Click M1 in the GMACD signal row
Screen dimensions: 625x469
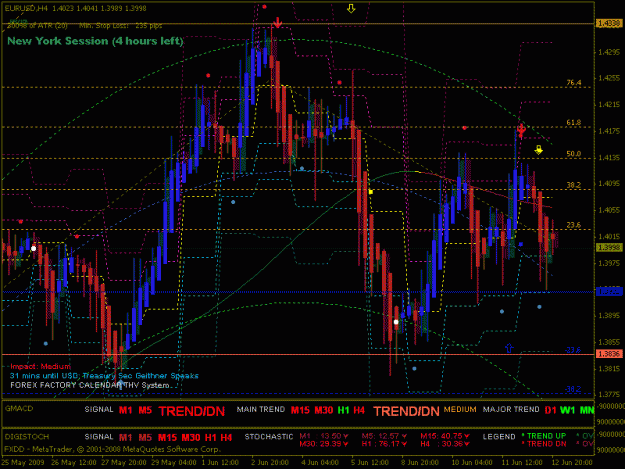126,410
